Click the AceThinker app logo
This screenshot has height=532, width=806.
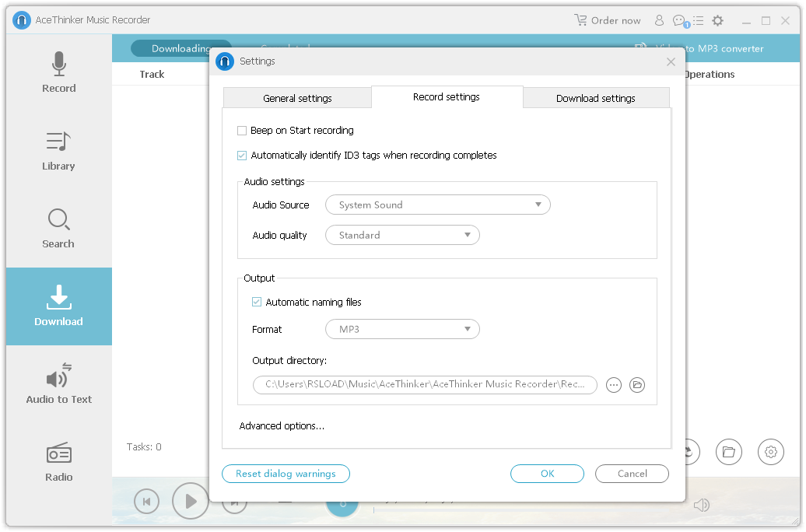[x=22, y=20]
